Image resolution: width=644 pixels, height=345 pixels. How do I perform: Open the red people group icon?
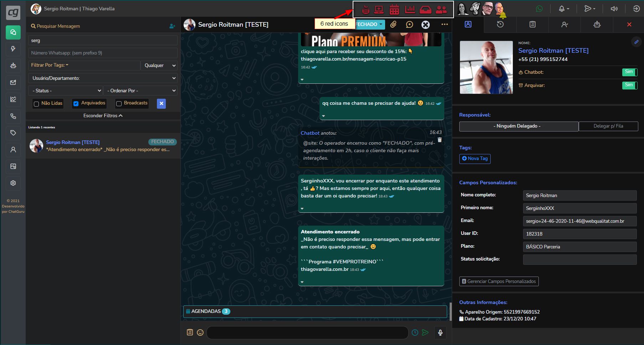(x=441, y=10)
